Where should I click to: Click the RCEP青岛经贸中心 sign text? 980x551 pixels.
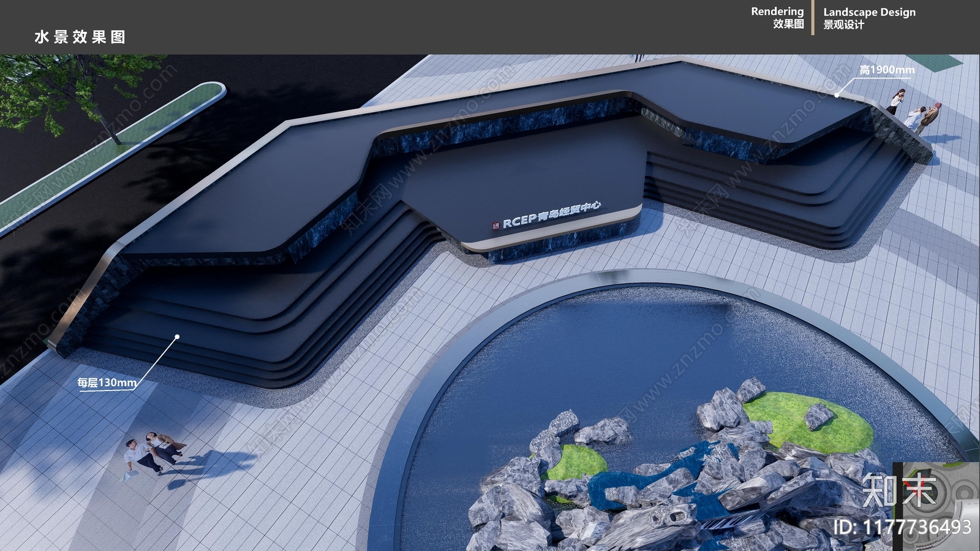pos(551,215)
